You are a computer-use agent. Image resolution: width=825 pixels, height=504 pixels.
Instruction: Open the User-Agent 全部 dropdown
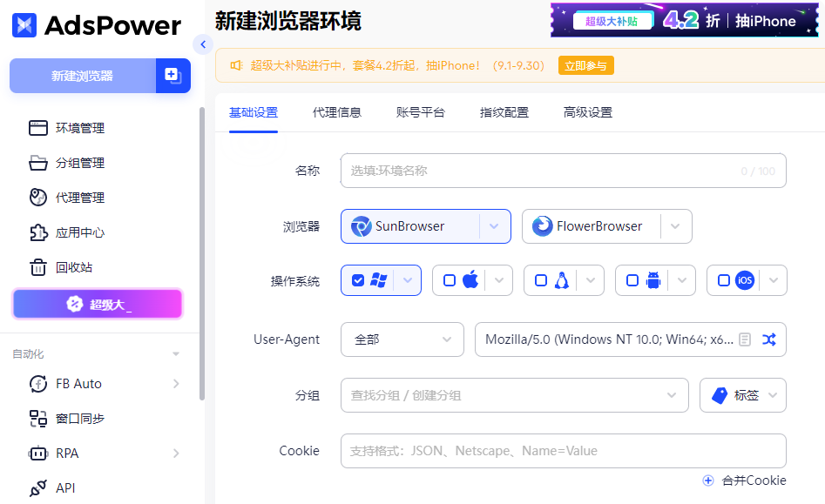pyautogui.click(x=402, y=339)
